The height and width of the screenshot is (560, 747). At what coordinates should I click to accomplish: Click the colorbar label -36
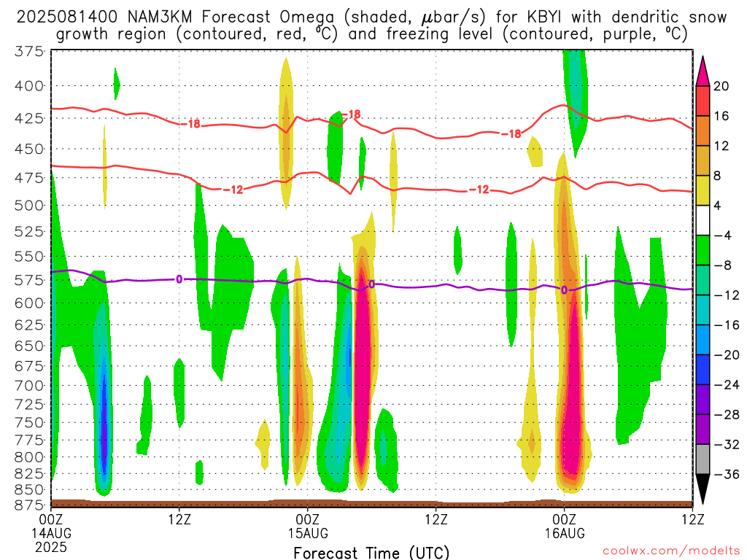click(x=727, y=474)
